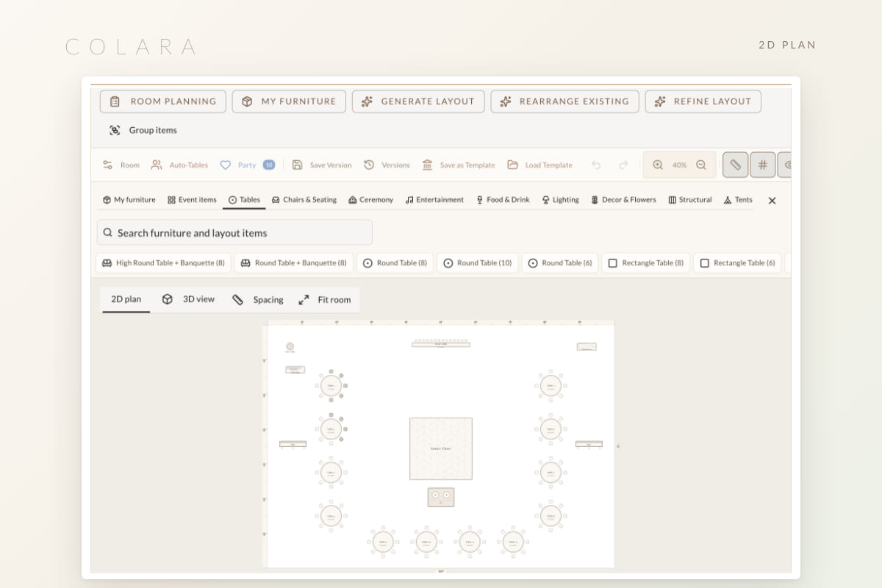Toggle the ruler measurement tool

tap(735, 165)
